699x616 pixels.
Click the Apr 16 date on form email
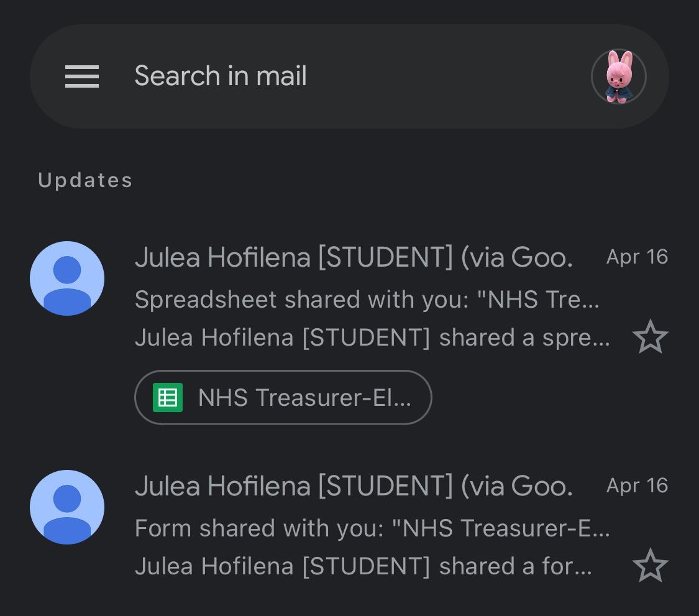click(x=637, y=486)
